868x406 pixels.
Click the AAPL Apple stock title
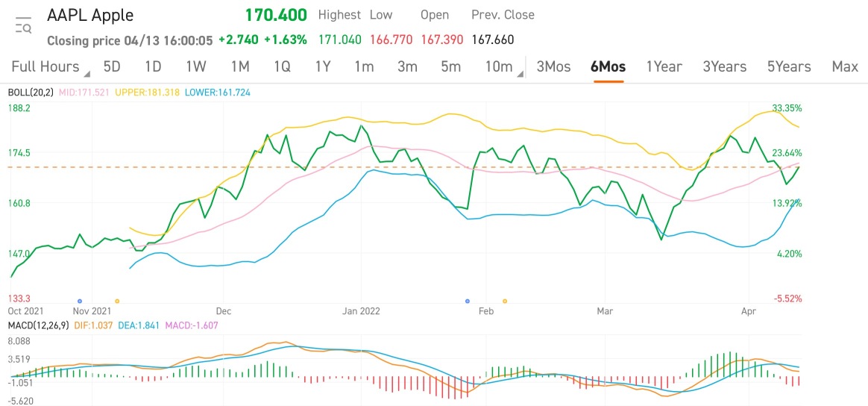[x=90, y=15]
